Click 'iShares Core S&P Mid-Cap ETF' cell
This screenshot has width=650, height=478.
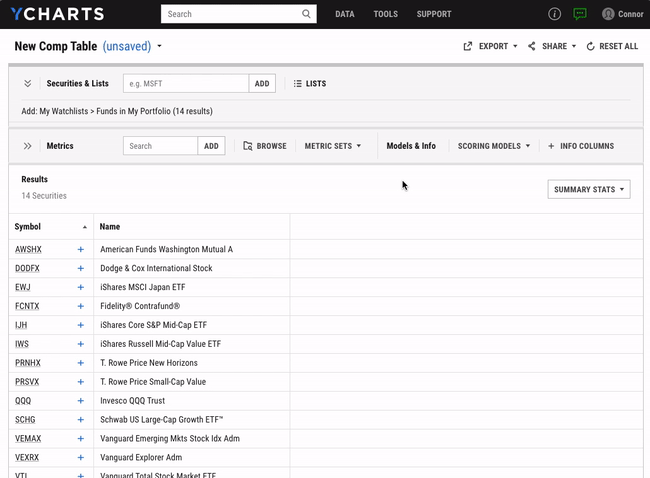click(153, 325)
